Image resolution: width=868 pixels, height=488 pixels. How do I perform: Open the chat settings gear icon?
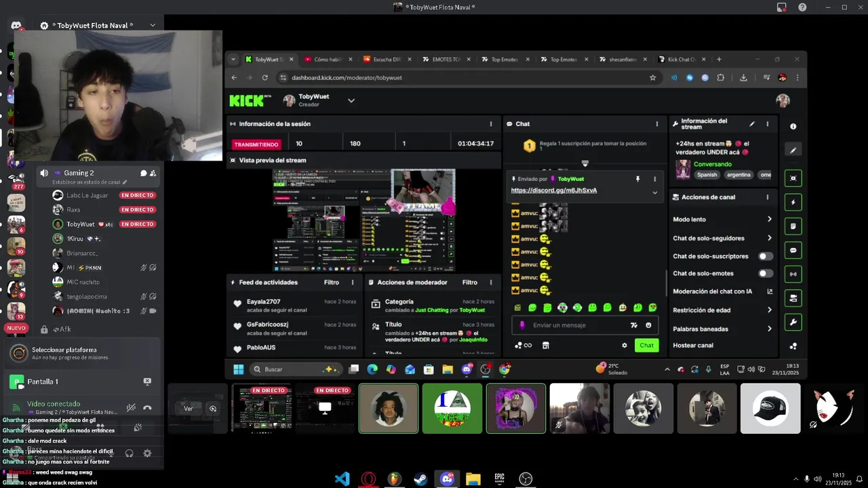tap(625, 345)
